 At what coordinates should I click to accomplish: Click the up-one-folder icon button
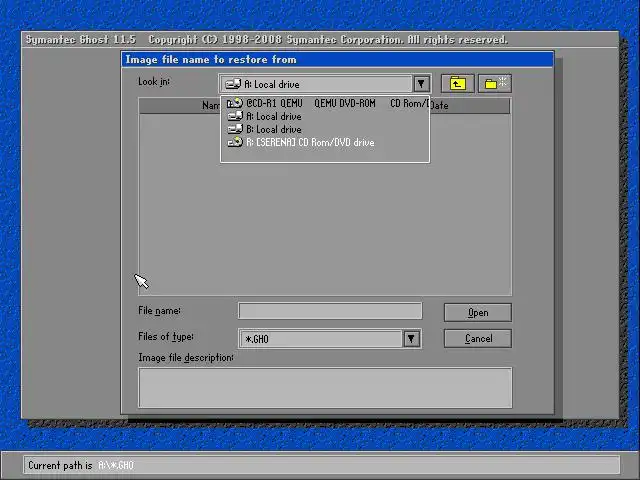pos(457,84)
